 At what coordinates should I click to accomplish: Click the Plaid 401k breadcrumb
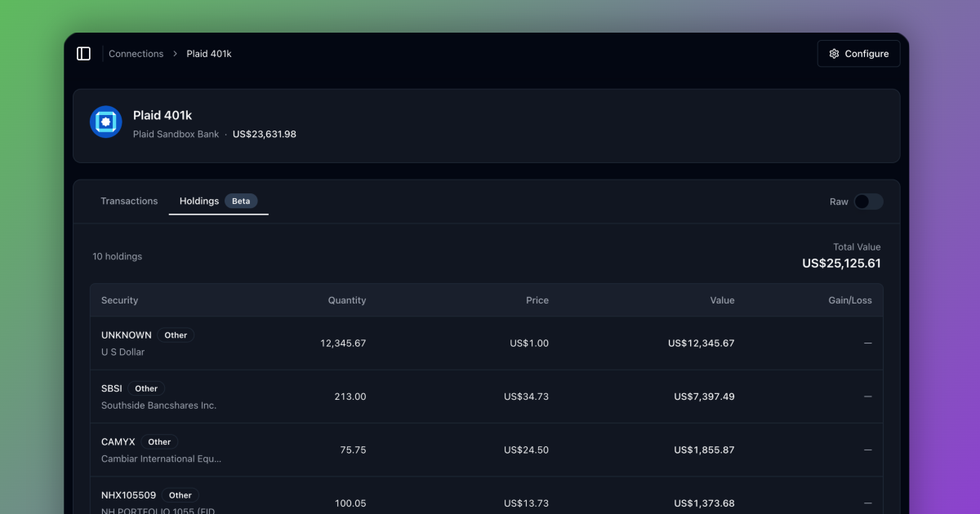(x=209, y=54)
